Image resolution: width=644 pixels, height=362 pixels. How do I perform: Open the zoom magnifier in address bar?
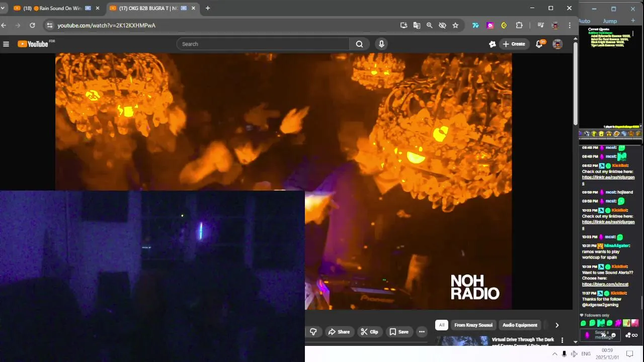click(x=429, y=25)
